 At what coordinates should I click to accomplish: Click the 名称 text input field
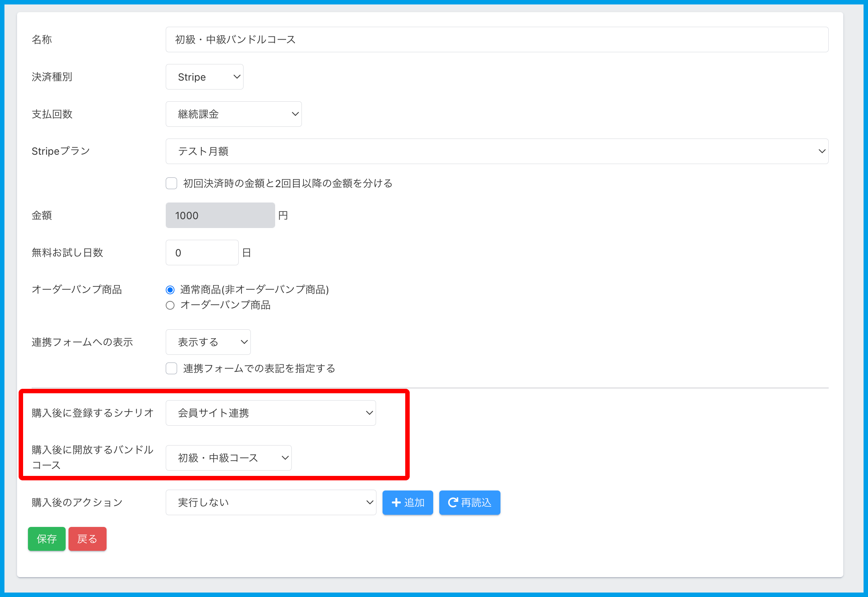(496, 40)
